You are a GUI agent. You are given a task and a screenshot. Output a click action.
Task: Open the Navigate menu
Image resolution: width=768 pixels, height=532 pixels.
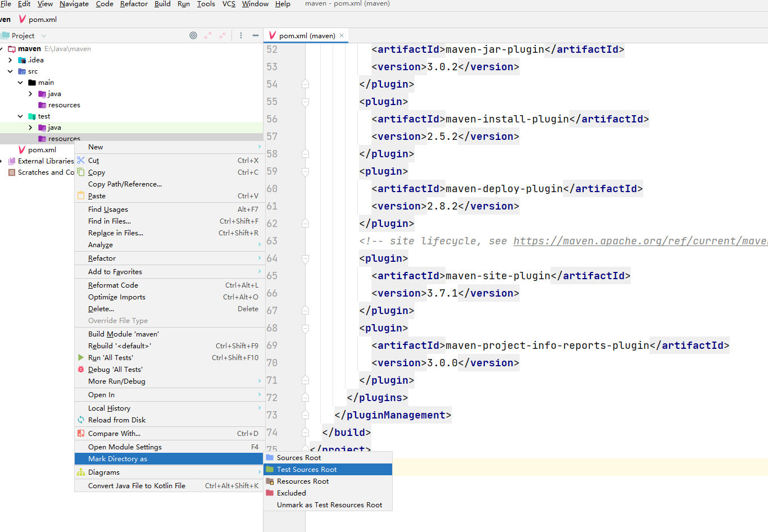pos(74,4)
